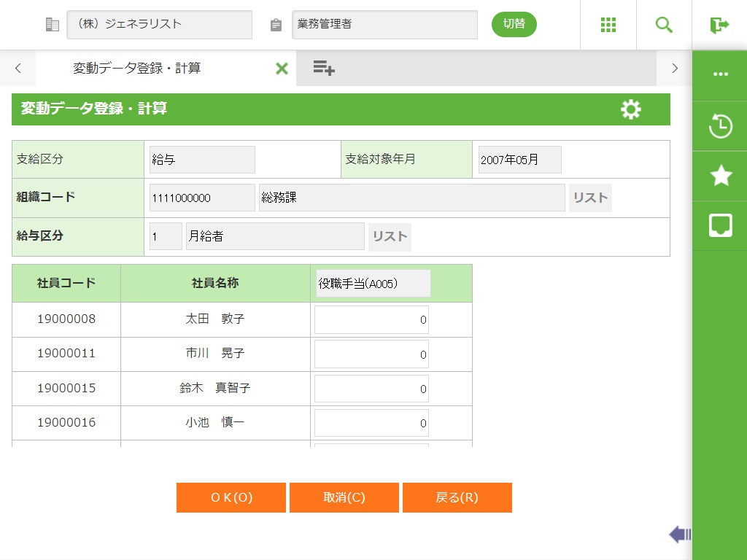The width and height of the screenshot is (747, 560).
Task: Click the 取消(C) cancel button
Action: (x=344, y=497)
